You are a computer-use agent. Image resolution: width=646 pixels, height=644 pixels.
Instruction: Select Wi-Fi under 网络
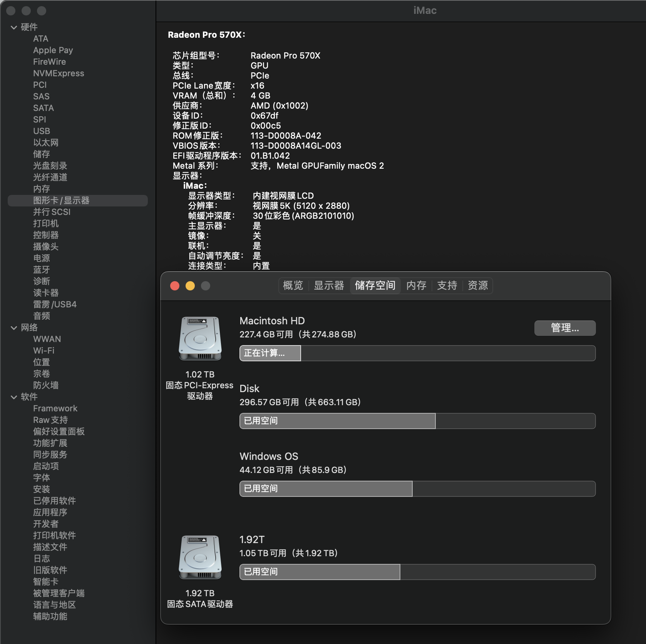pyautogui.click(x=44, y=351)
